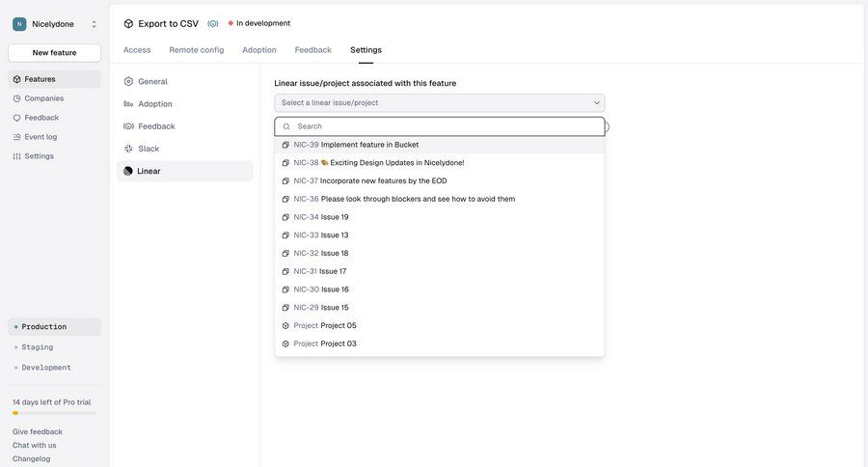
Task: Click the Project 05 project icon
Action: coord(285,326)
